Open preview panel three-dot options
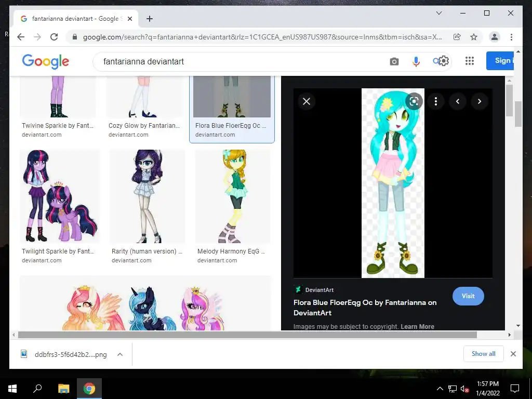 pos(436,101)
